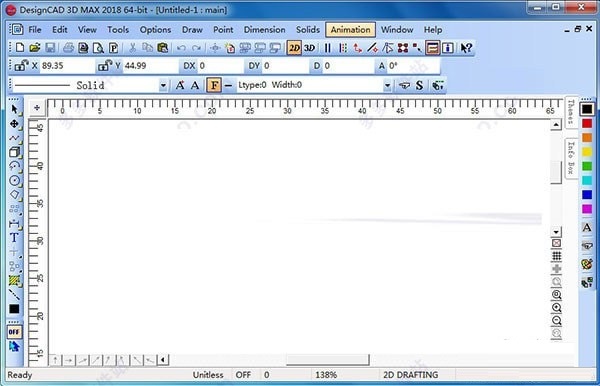Image resolution: width=600 pixels, height=386 pixels.
Task: Open the Options menu
Action: pos(155,30)
